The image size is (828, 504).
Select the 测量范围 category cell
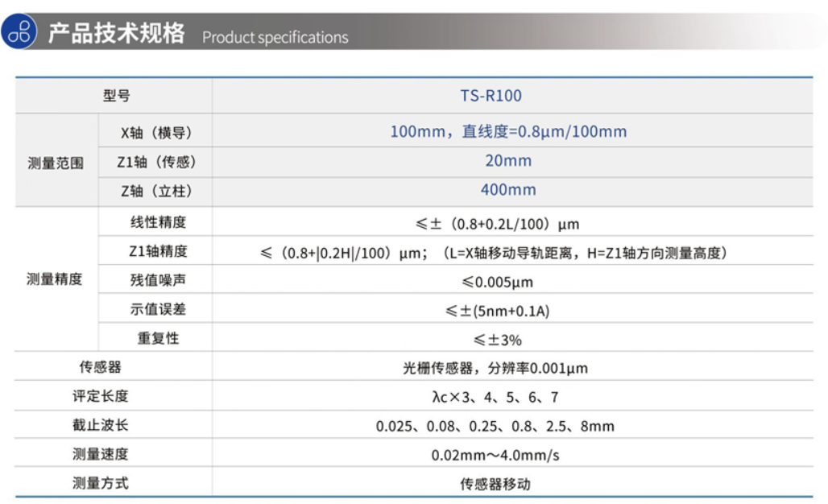[55, 162]
